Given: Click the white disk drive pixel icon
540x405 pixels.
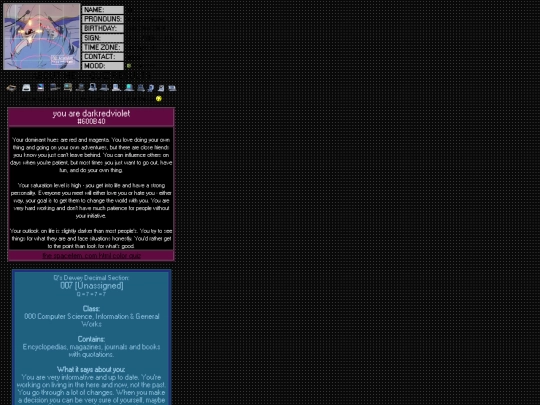Looking at the screenshot, I should point(26,88).
